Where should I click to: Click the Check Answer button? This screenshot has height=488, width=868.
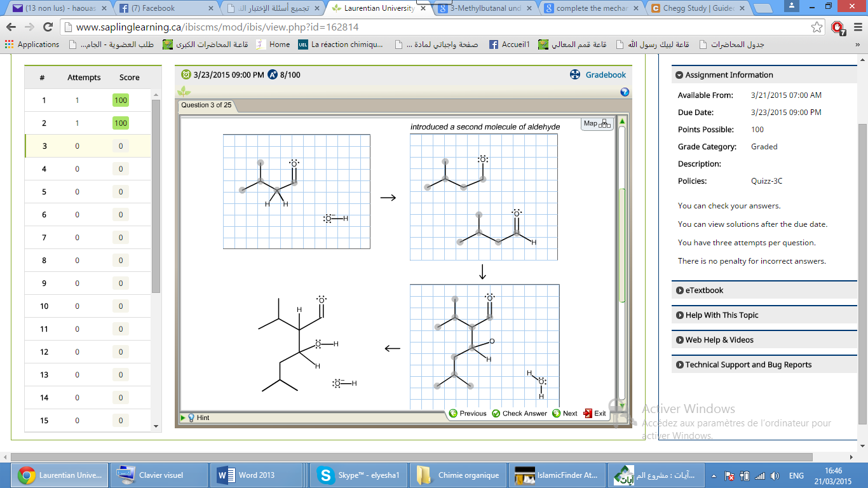(x=524, y=412)
